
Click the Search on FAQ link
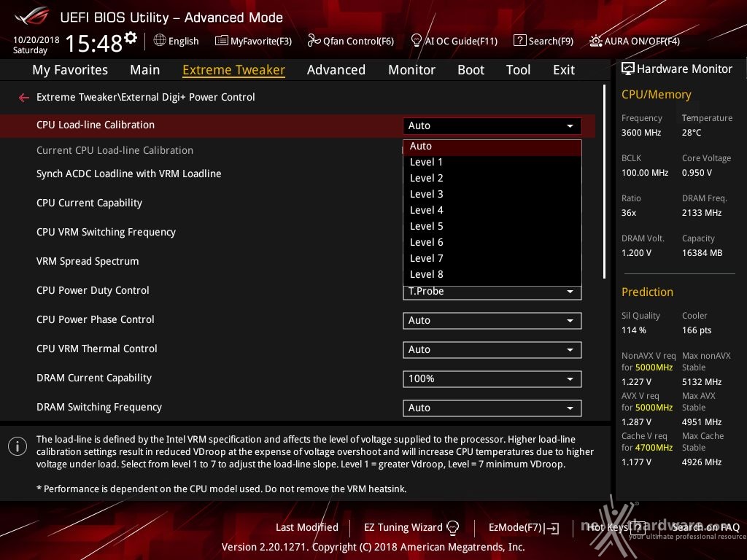[706, 527]
